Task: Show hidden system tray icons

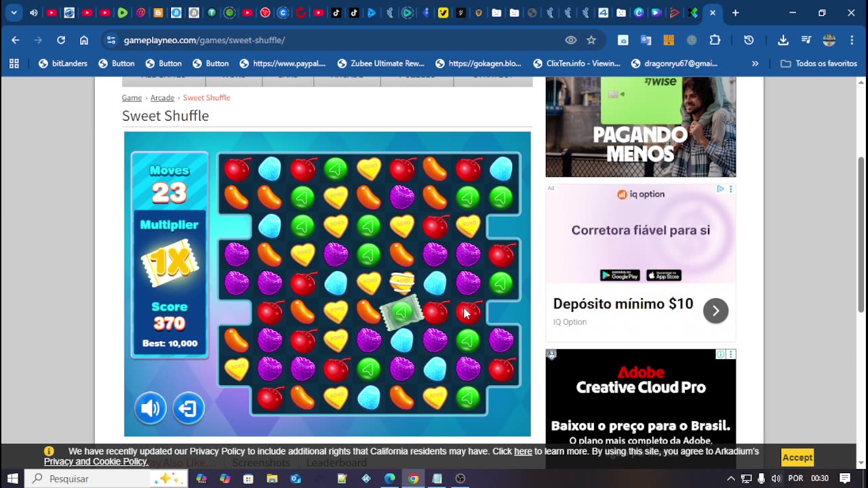Action: (731, 479)
